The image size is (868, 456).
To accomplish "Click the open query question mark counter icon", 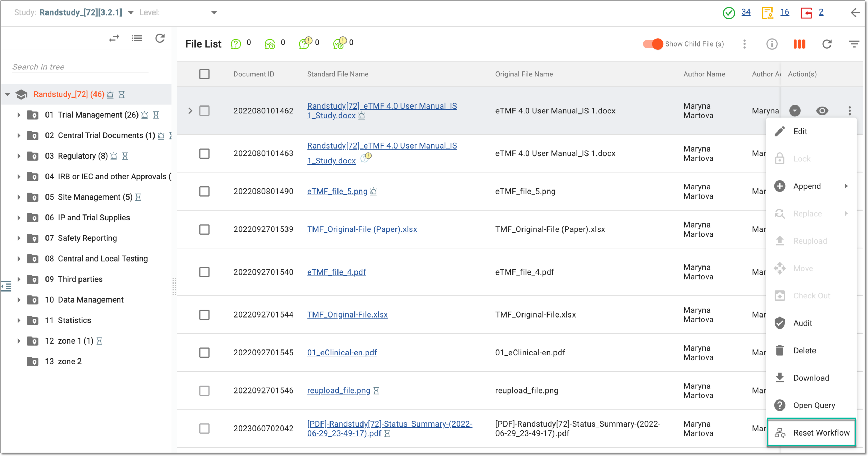I will tap(236, 44).
